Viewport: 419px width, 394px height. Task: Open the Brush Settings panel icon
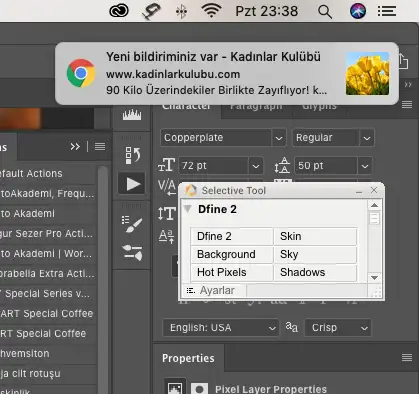tap(132, 224)
